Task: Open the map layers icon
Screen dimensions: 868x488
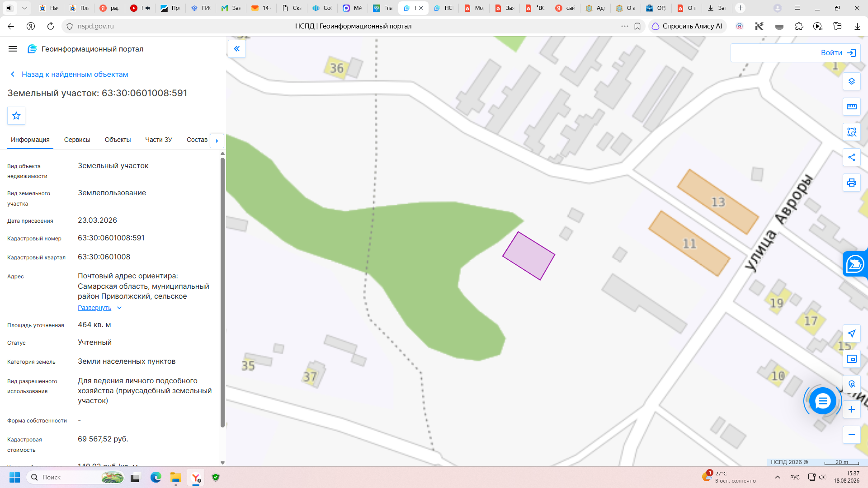Action: (x=852, y=81)
